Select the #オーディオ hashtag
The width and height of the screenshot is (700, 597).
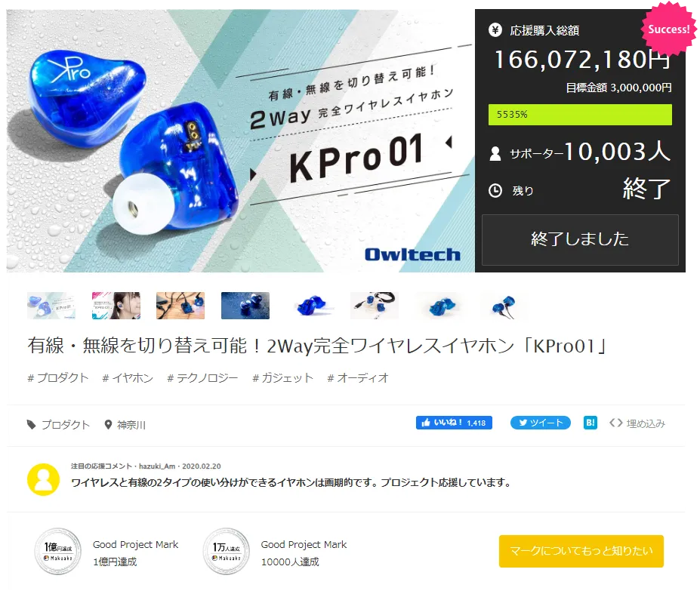point(358,378)
